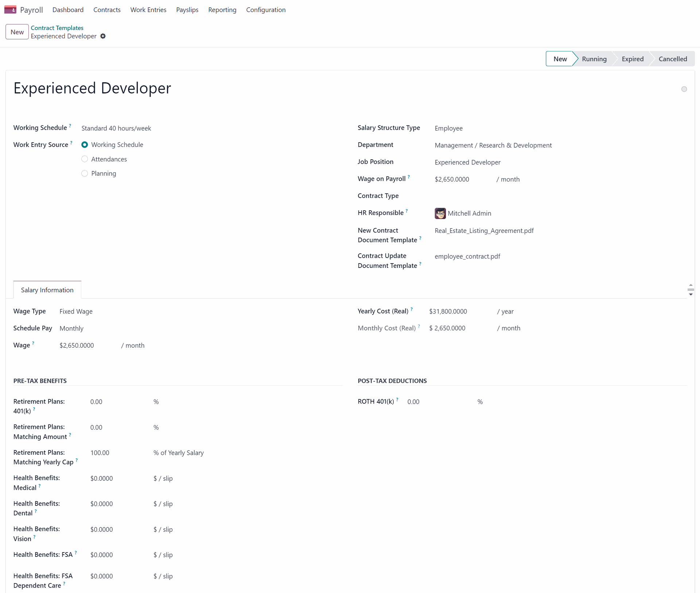Open the Schedule Pay Monthly dropdown
This screenshot has height=593, width=700.
72,328
